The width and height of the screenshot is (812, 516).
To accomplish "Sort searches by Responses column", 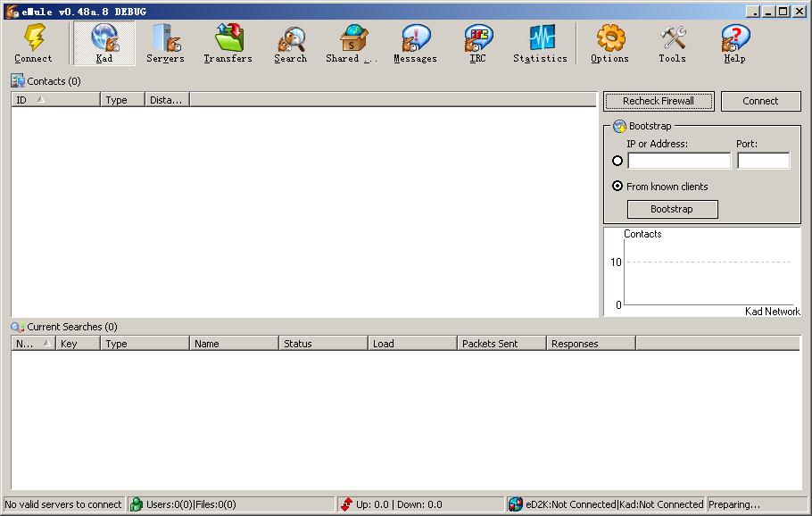I will (591, 344).
